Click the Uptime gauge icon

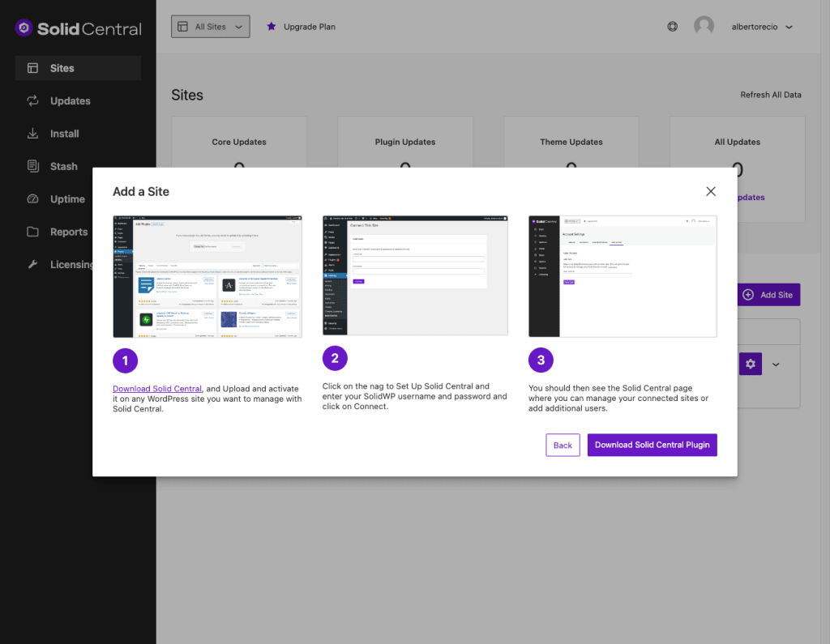pos(32,199)
